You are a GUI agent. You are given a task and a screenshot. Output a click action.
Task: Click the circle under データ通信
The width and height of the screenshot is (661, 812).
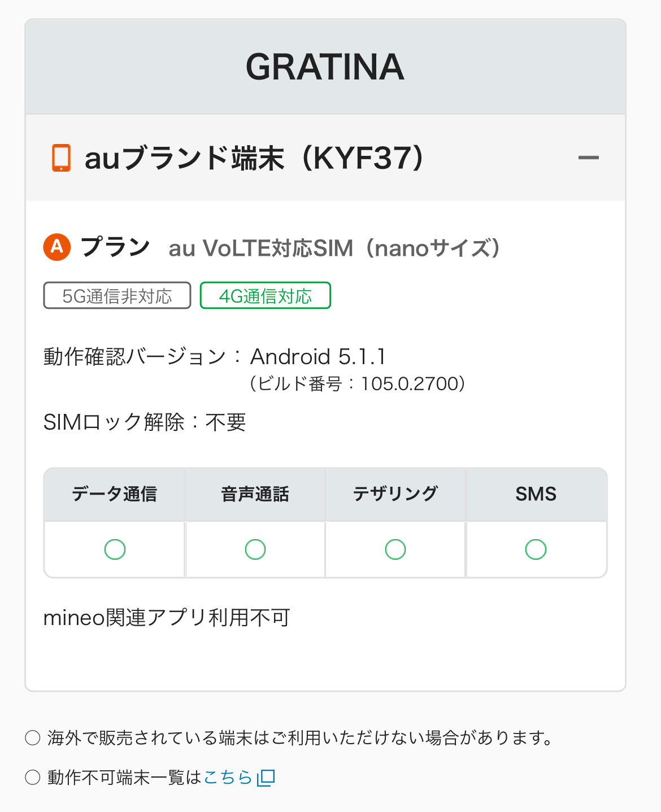[x=115, y=549]
